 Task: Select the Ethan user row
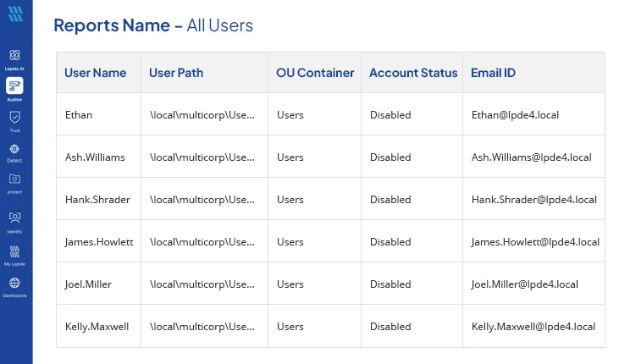[330, 114]
